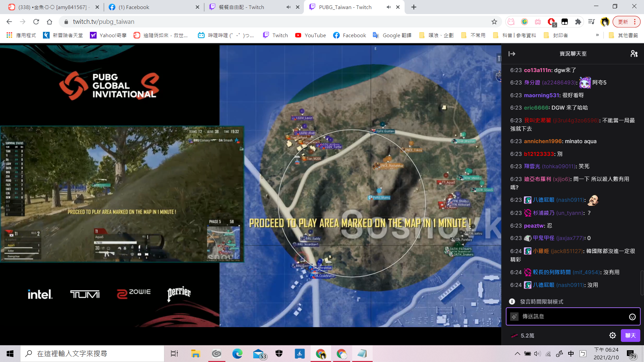Open the 科普 | 參考資料 bookmarks folder

(x=515, y=35)
